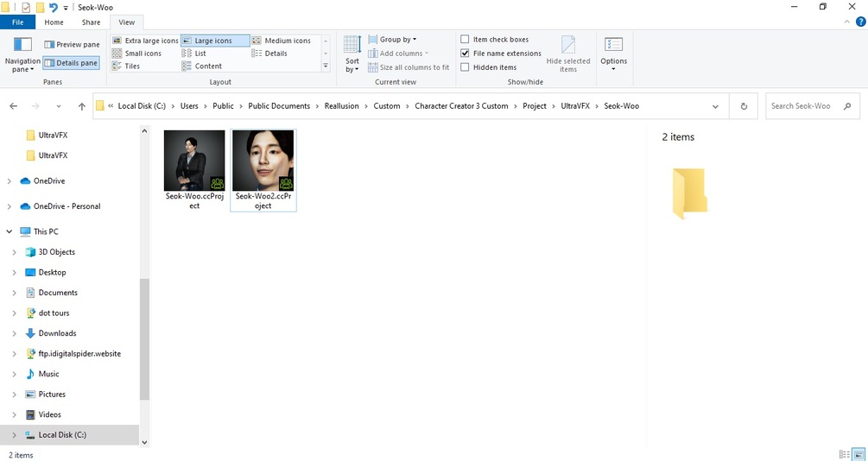The height and width of the screenshot is (461, 868).
Task: Toggle the Details pane
Action: (x=71, y=63)
